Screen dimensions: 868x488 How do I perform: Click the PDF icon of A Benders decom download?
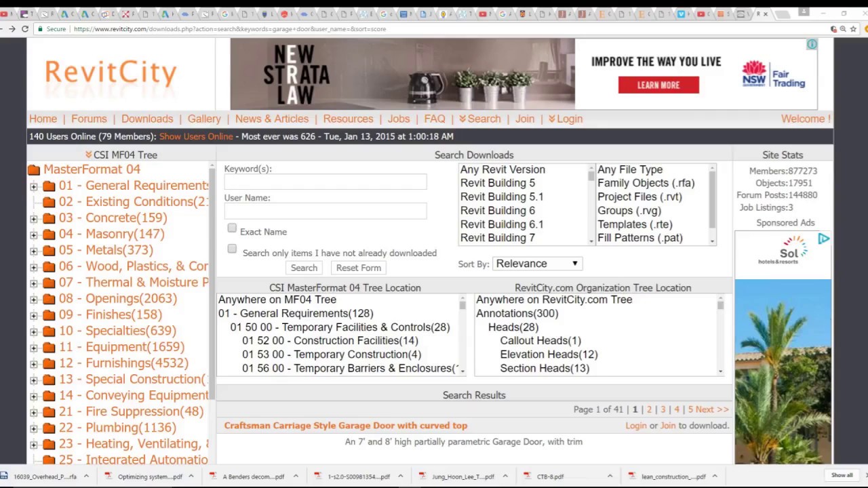click(x=213, y=476)
